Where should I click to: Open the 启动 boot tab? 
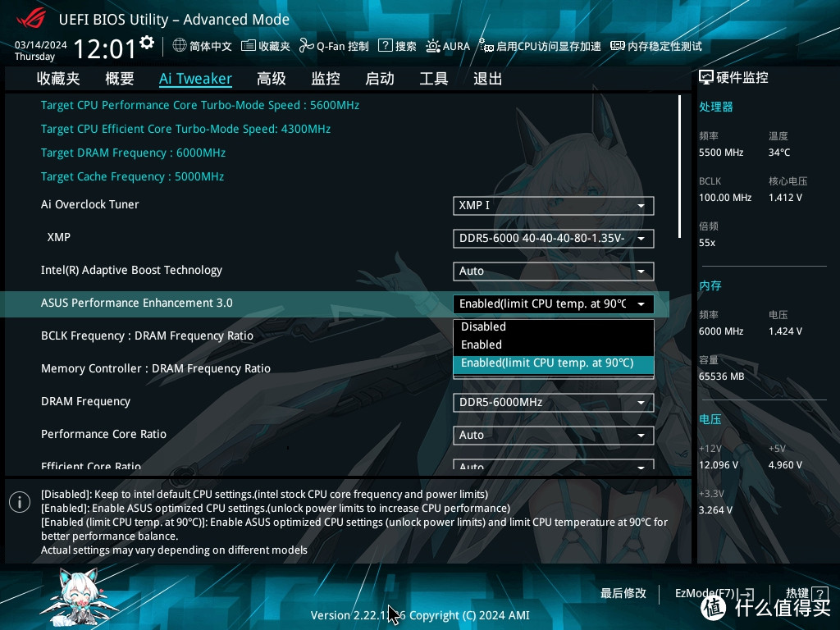pyautogui.click(x=380, y=79)
